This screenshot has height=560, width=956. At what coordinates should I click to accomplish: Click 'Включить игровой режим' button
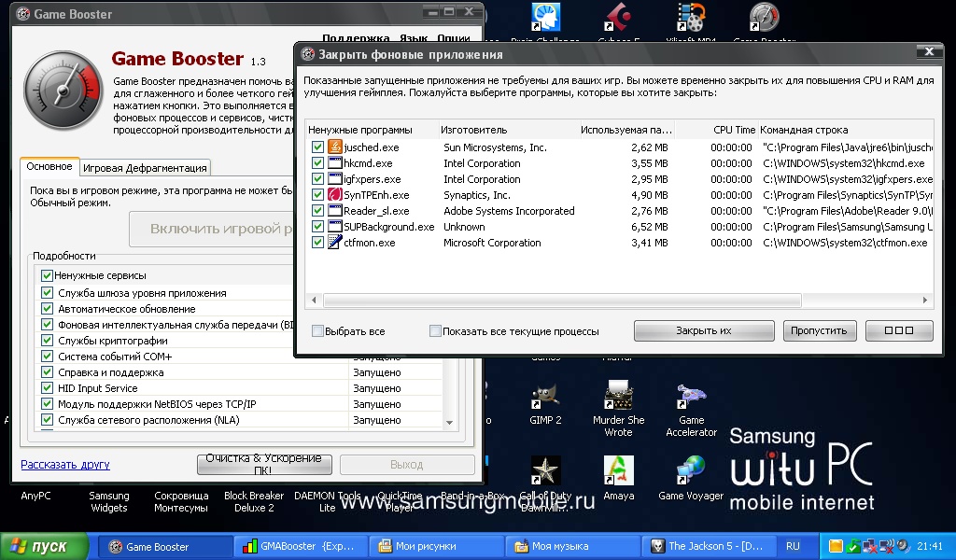click(211, 229)
